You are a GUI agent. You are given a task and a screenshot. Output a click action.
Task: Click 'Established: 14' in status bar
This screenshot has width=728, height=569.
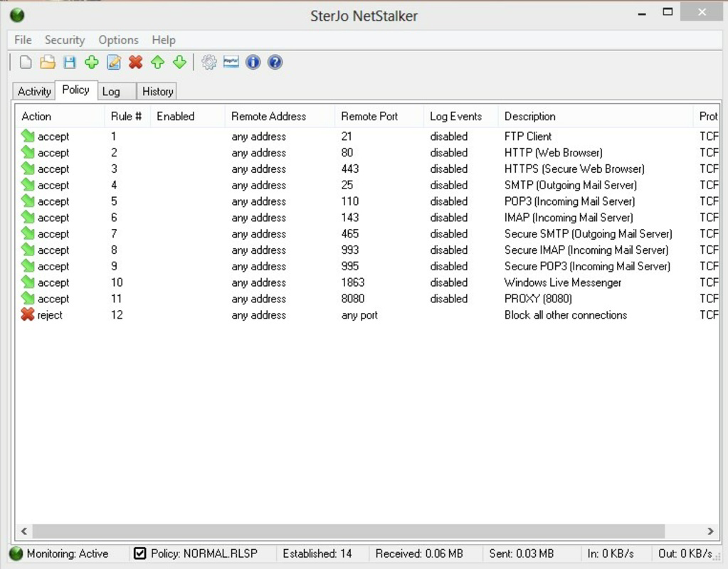tap(317, 553)
